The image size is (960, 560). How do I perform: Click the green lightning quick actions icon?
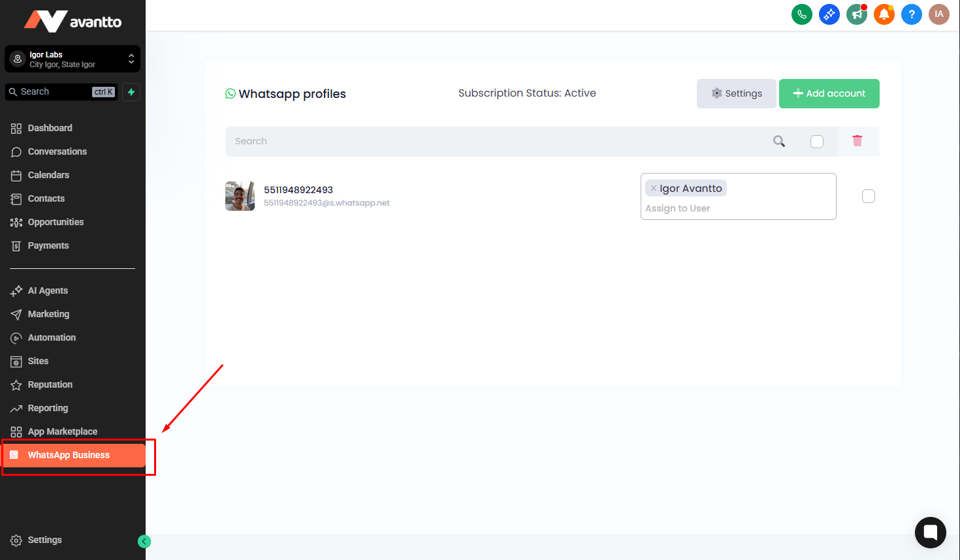point(131,92)
